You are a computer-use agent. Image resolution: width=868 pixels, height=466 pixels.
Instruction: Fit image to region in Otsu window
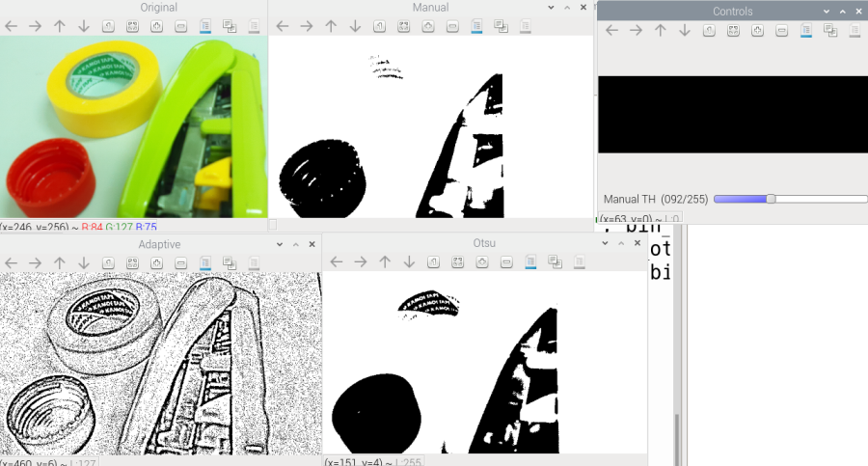tap(457, 262)
